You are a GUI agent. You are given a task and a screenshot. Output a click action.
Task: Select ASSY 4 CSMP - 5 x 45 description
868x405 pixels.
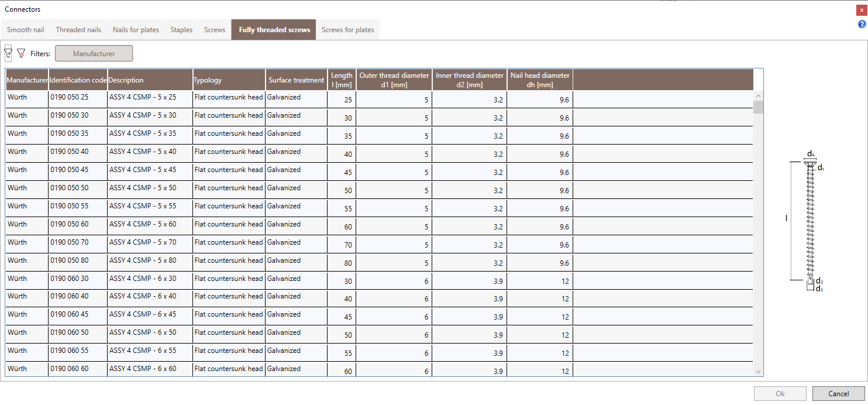click(143, 170)
